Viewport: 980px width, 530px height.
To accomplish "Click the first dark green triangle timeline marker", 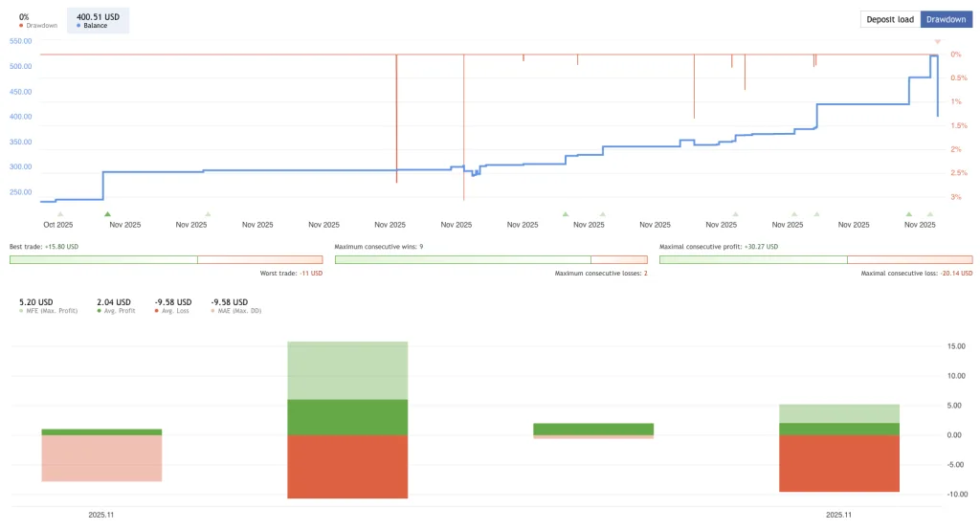I will 107,214.
